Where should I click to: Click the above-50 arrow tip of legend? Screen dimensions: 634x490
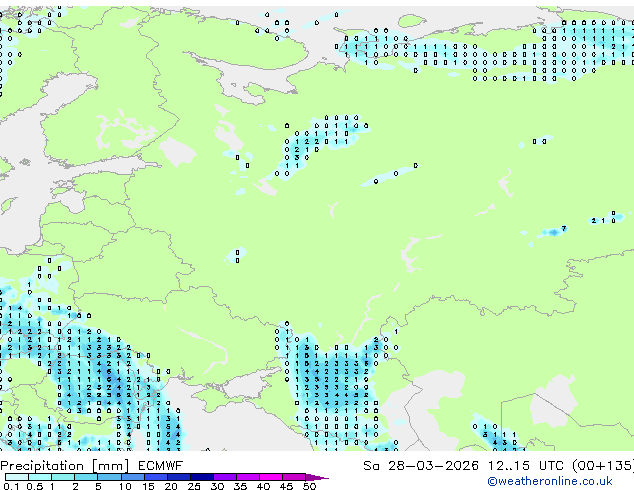[x=317, y=477]
